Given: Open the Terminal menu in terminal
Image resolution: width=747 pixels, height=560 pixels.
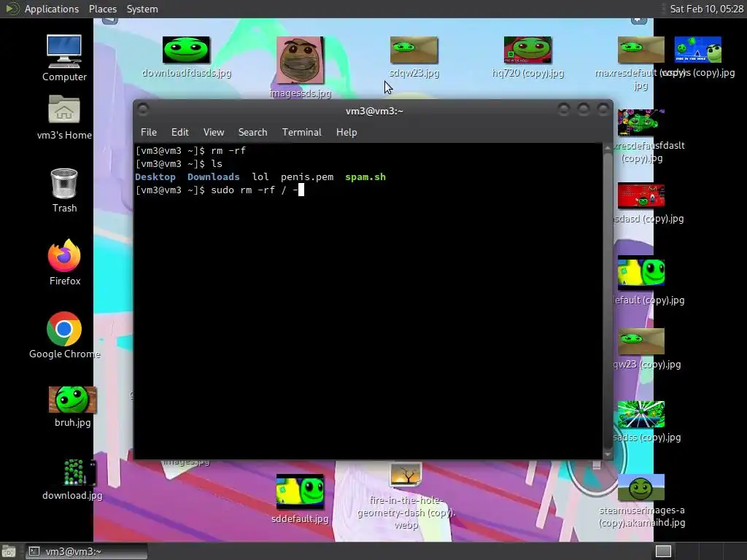Looking at the screenshot, I should click(x=301, y=132).
